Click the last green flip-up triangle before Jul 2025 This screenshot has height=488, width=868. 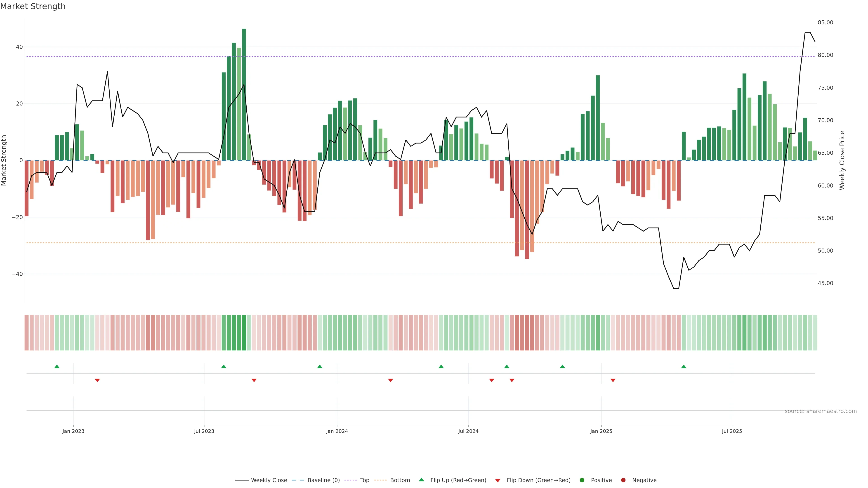click(x=684, y=366)
